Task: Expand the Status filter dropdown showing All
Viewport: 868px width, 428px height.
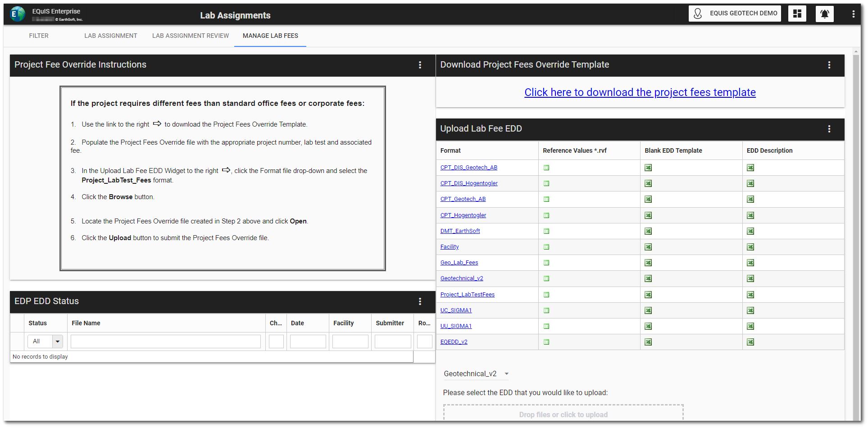Action: [57, 341]
